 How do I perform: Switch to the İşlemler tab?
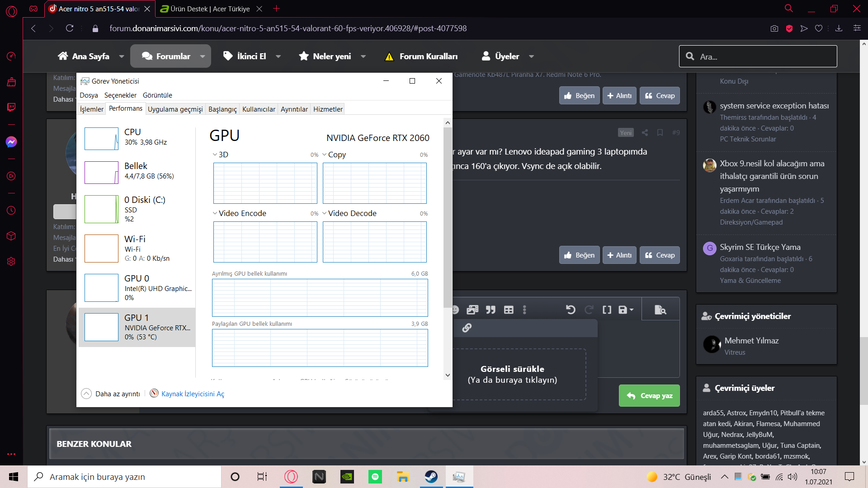[92, 109]
